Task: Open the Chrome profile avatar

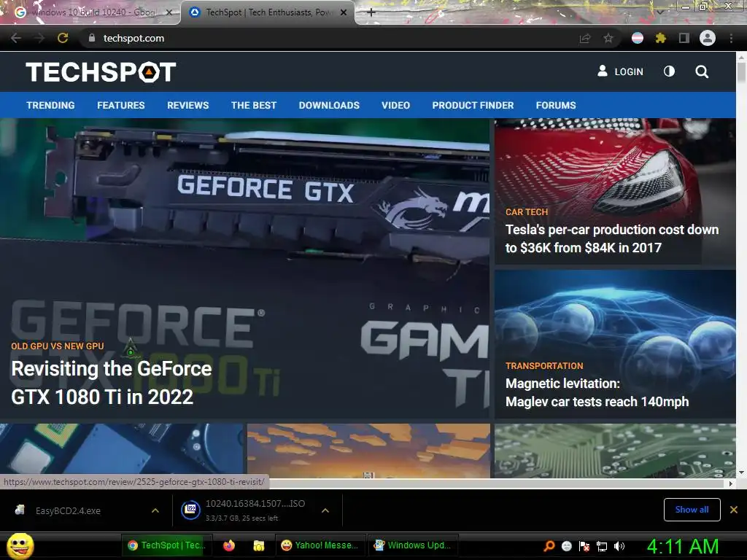Action: [708, 38]
